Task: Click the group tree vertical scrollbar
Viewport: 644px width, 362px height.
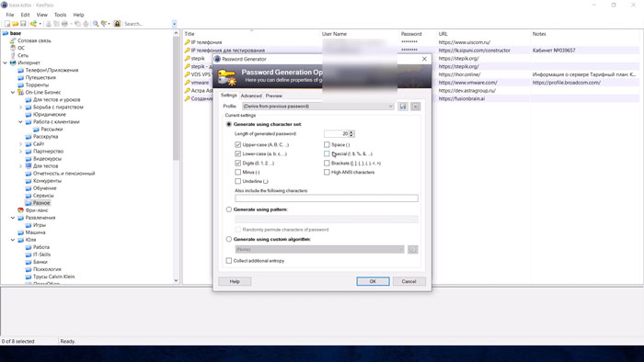Action: [x=177, y=156]
